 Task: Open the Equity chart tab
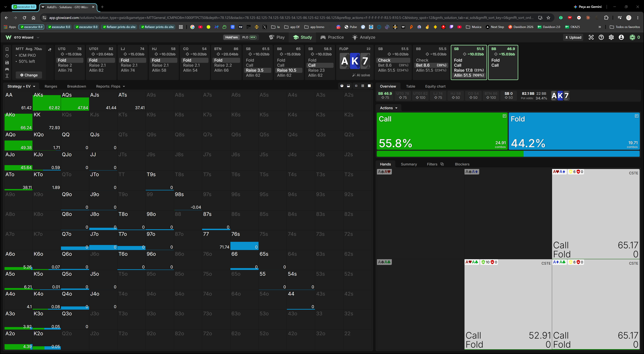[435, 86]
